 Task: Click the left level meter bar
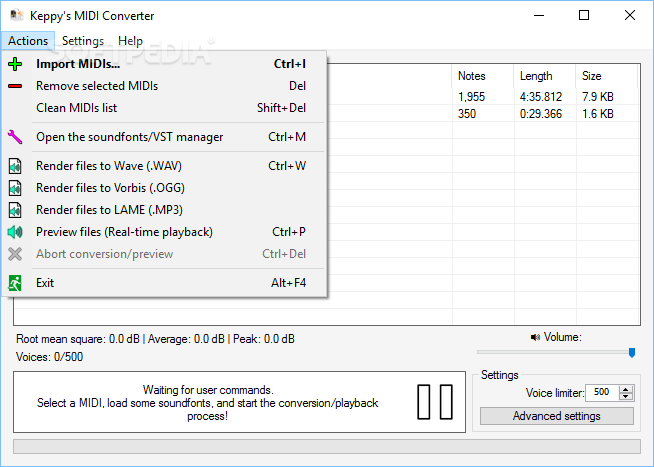tap(423, 402)
